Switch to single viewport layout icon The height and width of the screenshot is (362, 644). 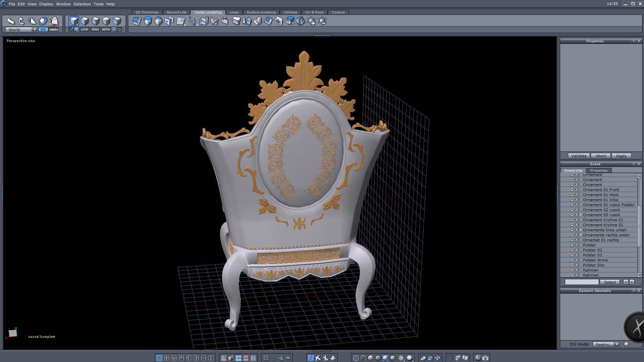pos(159,358)
